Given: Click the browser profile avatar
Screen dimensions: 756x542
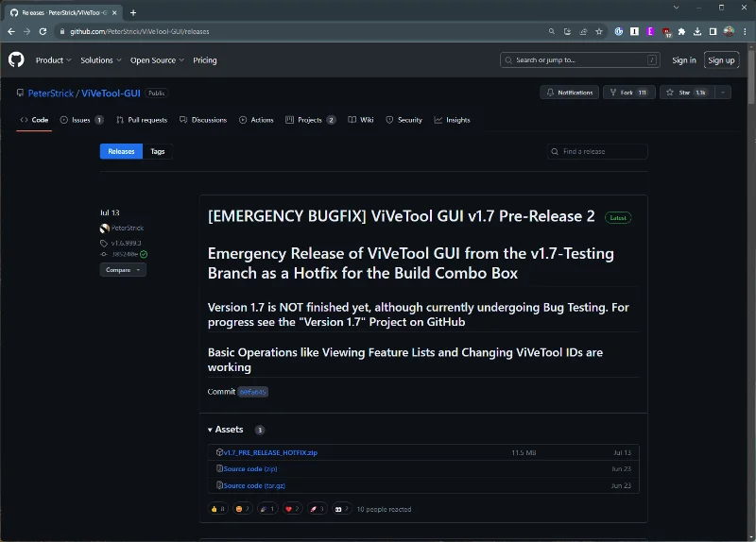Looking at the screenshot, I should pos(729,31).
